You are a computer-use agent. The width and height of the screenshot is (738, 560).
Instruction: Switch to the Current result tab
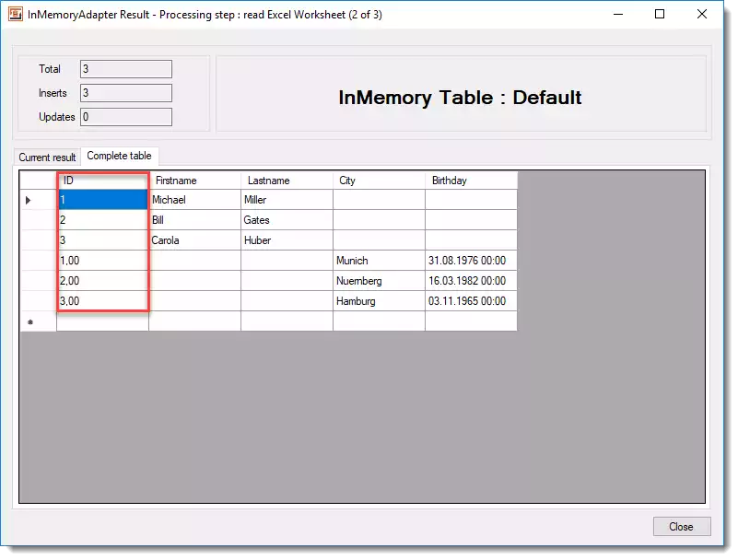click(x=47, y=157)
